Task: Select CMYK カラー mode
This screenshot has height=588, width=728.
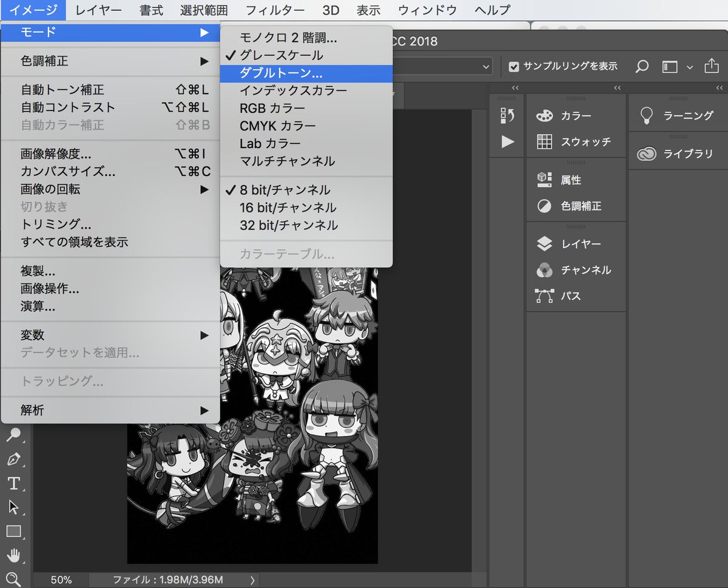Action: (306, 126)
